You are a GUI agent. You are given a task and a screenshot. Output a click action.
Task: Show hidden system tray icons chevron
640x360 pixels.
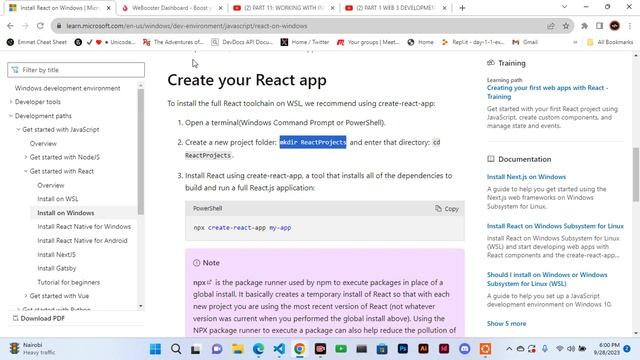(x=509, y=349)
